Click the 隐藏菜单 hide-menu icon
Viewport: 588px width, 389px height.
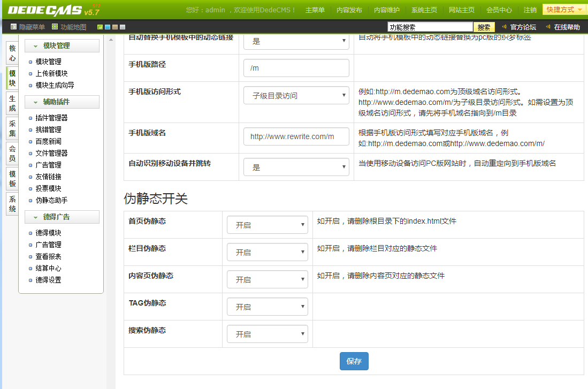coord(13,27)
